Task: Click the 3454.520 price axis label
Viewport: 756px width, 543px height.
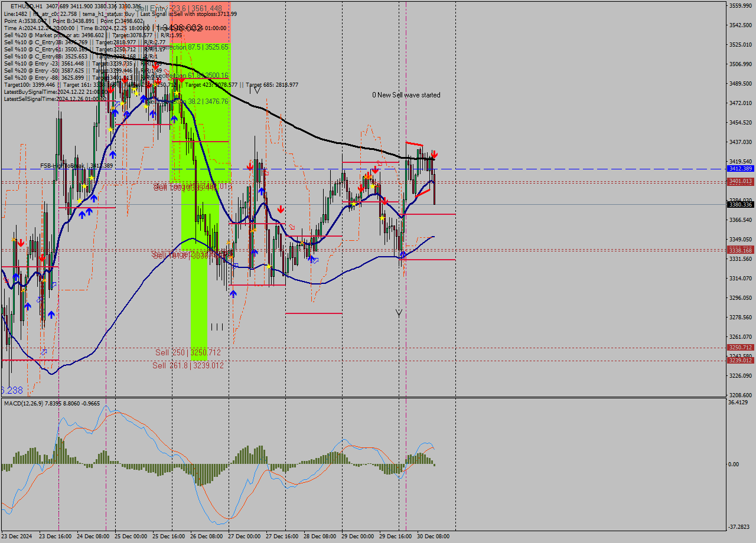Action: [740, 123]
